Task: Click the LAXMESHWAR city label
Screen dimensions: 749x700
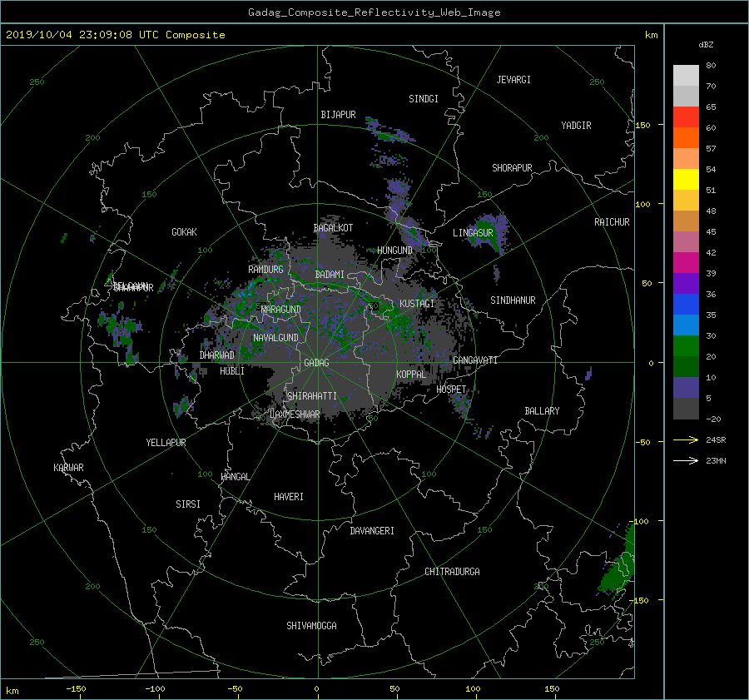Action: [x=295, y=415]
